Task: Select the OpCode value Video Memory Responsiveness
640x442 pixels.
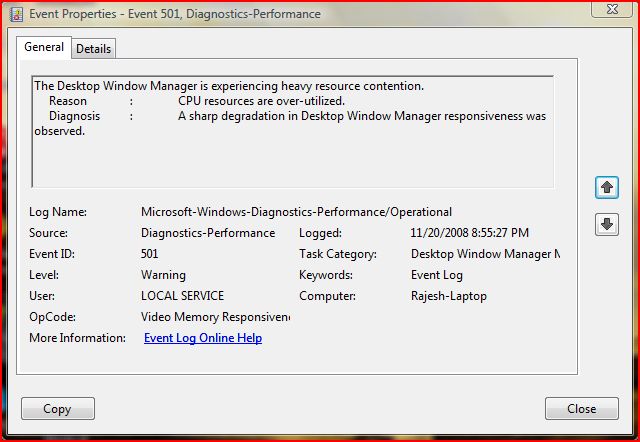Action: pos(215,317)
